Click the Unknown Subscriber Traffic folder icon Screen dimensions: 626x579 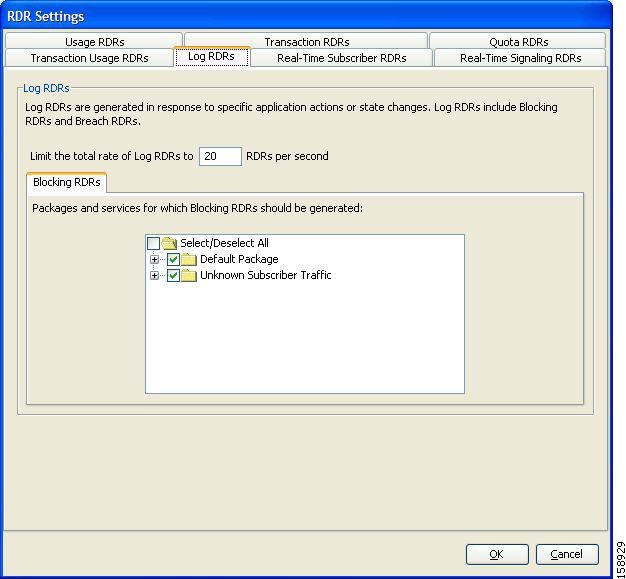coord(189,276)
